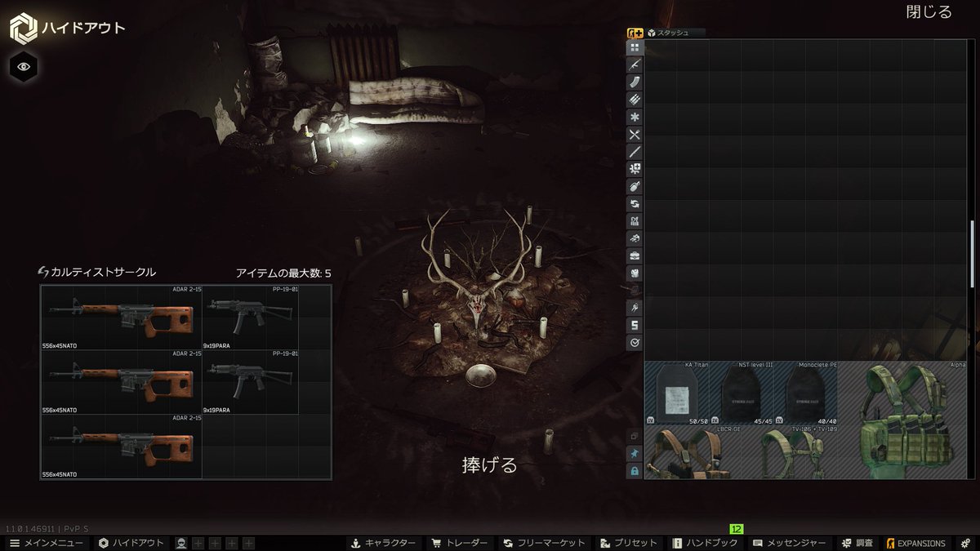Click the profile avatar icon in bottom bar
Image resolution: width=980 pixels, height=551 pixels.
[181, 543]
